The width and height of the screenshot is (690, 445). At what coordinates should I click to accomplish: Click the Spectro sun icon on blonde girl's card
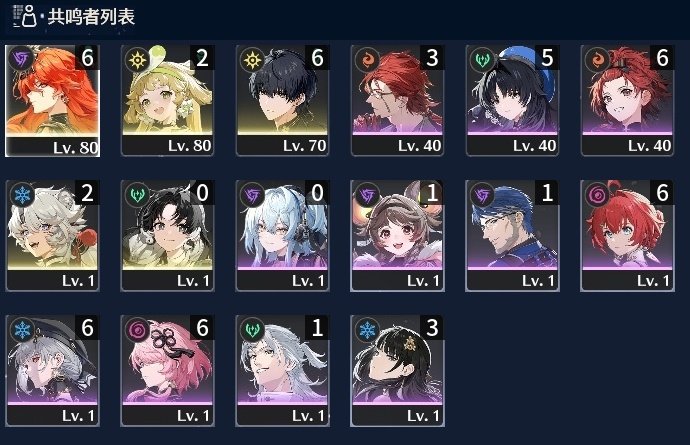point(137,59)
